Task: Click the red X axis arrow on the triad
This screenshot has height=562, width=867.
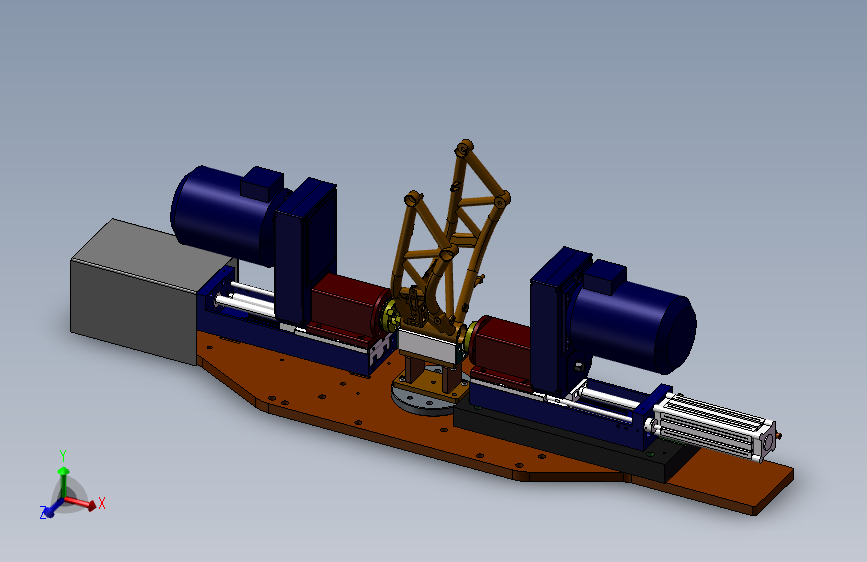Action: click(x=83, y=503)
